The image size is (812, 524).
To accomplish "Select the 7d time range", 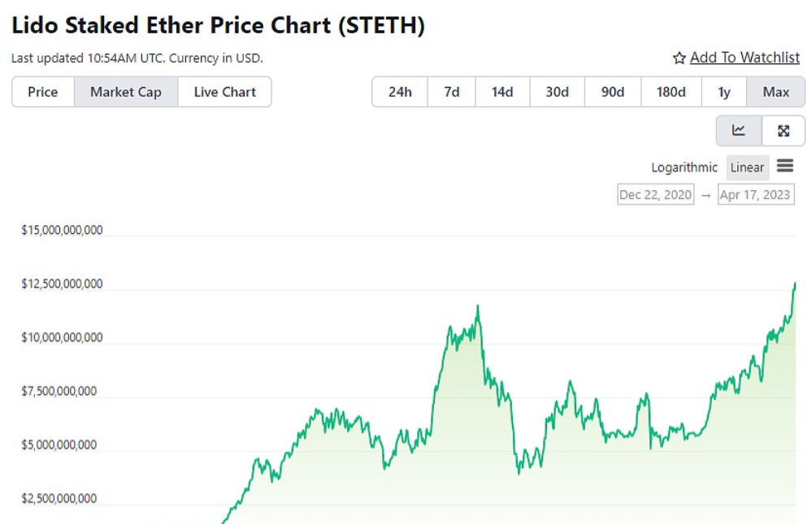I will click(x=452, y=92).
